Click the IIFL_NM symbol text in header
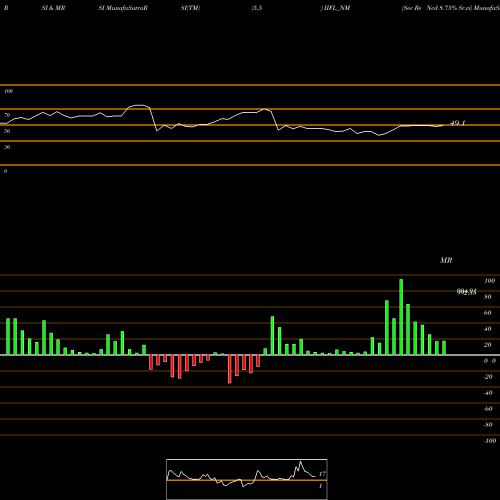Screen dimensions: 500x500 coord(336,8)
